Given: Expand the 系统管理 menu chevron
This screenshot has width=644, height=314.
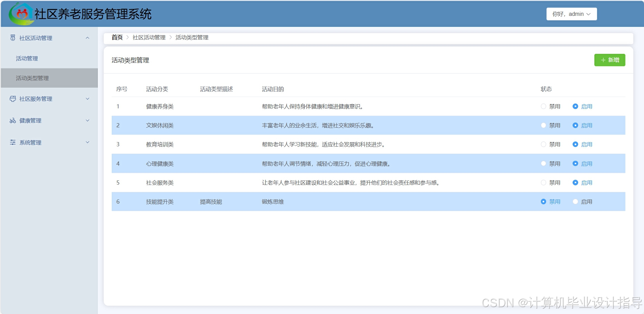Looking at the screenshot, I should tap(88, 142).
